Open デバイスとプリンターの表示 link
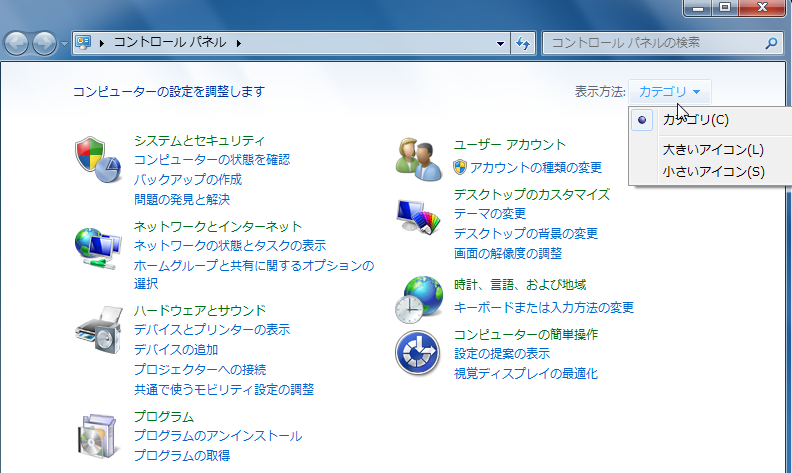This screenshot has height=473, width=792. pos(212,329)
